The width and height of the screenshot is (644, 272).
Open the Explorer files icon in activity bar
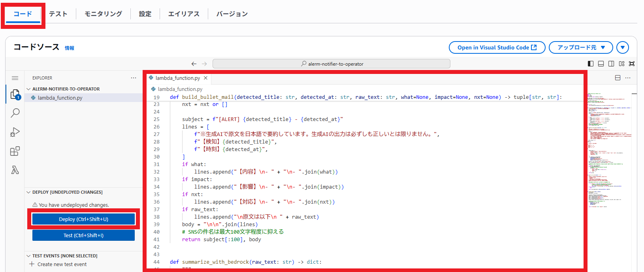(x=15, y=94)
